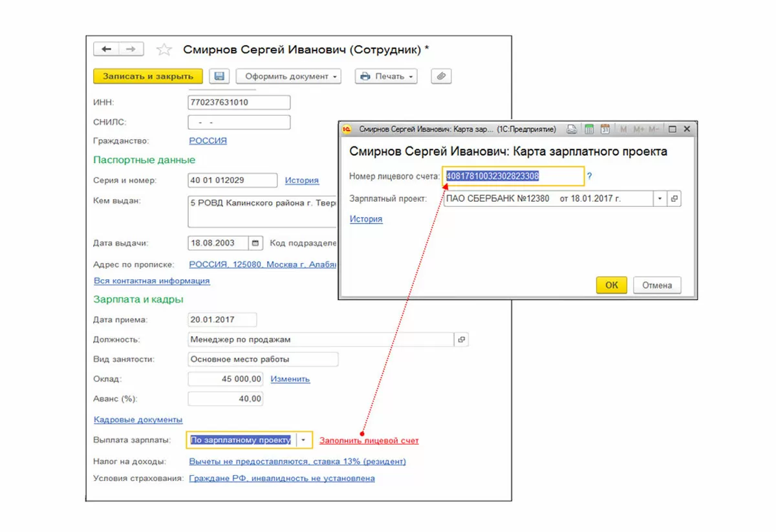This screenshot has height=532, width=776.
Task: Click the Вид занятости field
Action: [x=263, y=359]
